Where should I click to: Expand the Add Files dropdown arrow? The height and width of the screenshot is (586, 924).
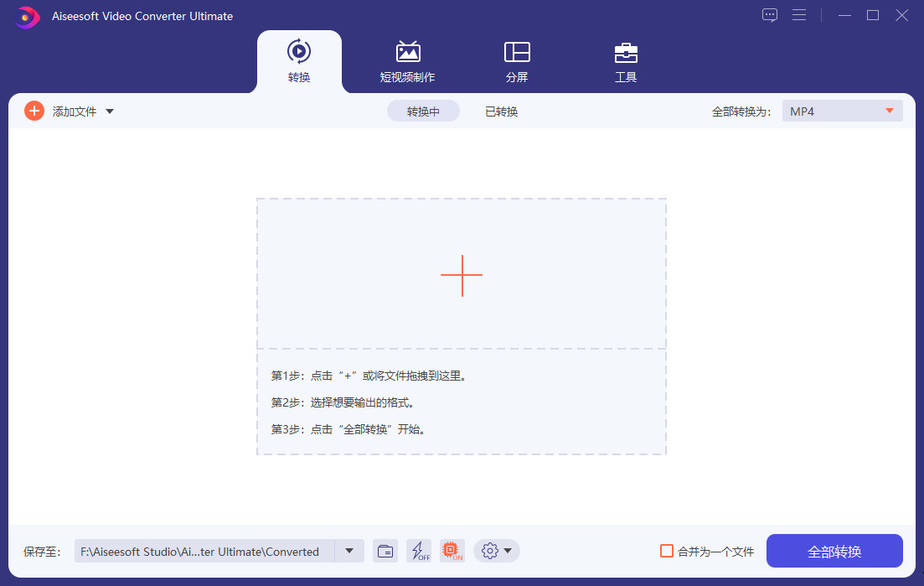pyautogui.click(x=111, y=111)
